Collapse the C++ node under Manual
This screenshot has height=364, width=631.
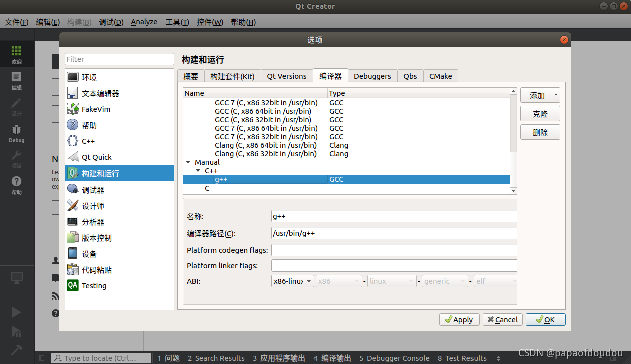tap(198, 171)
